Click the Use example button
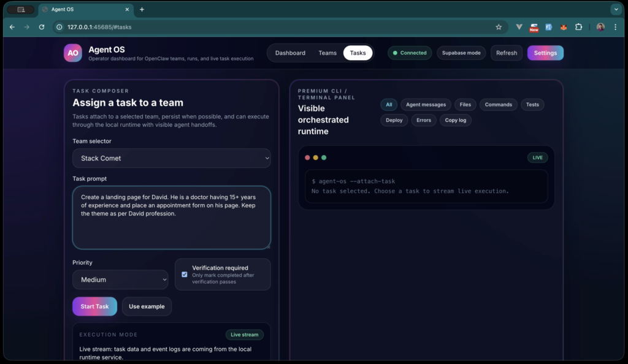 coord(147,306)
